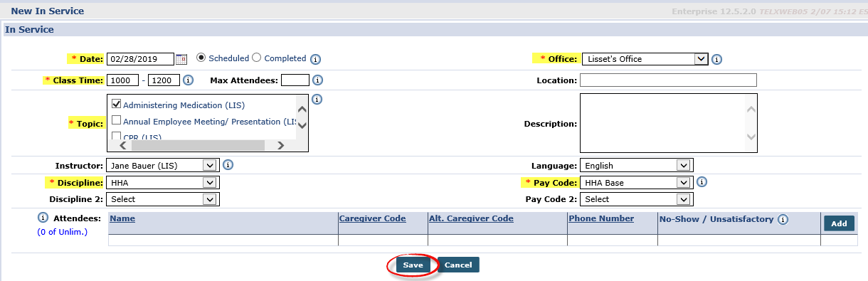Click Add button in Attendees table
868x281 pixels.
click(839, 223)
